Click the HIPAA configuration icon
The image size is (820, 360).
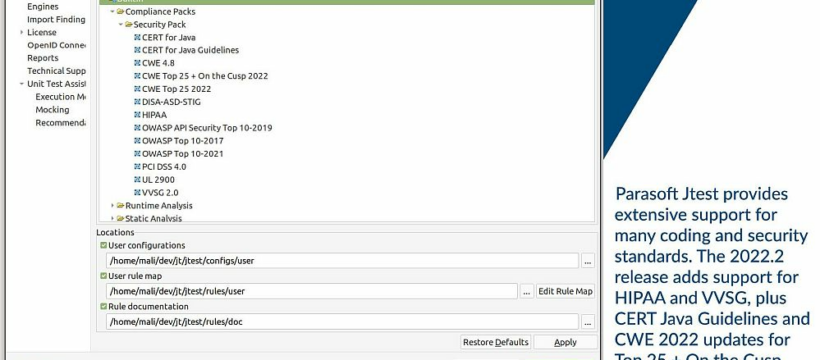coord(138,115)
